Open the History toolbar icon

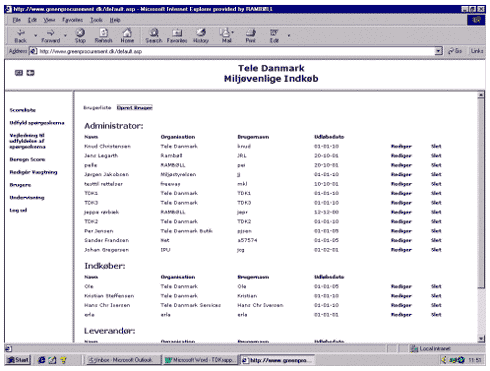click(x=201, y=33)
